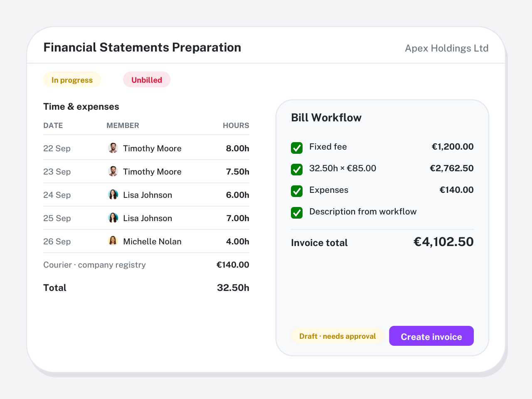
Task: Click the 7.00h hours value
Action: tap(238, 218)
